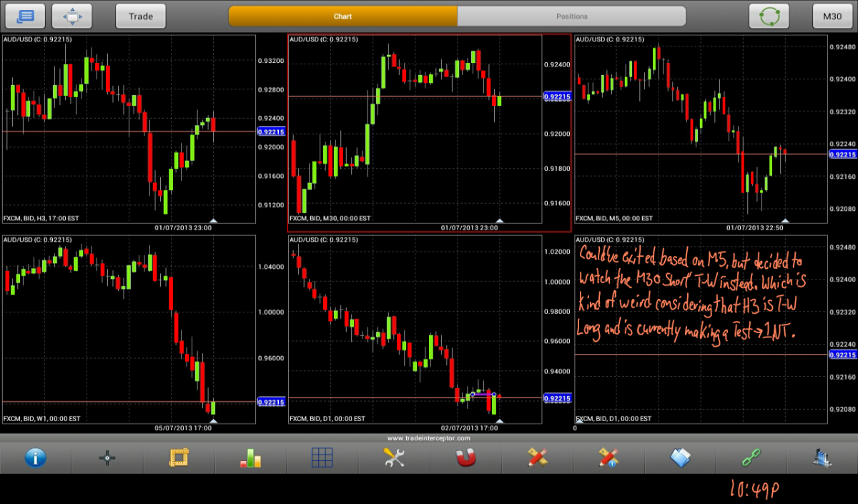Open the main menu list icon
This screenshot has height=504, width=858.
[25, 16]
